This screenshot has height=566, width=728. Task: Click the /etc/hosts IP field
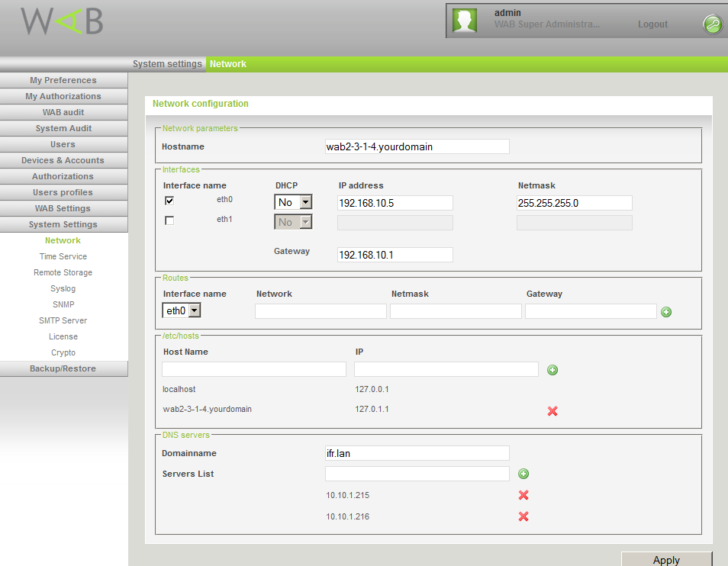tap(446, 369)
